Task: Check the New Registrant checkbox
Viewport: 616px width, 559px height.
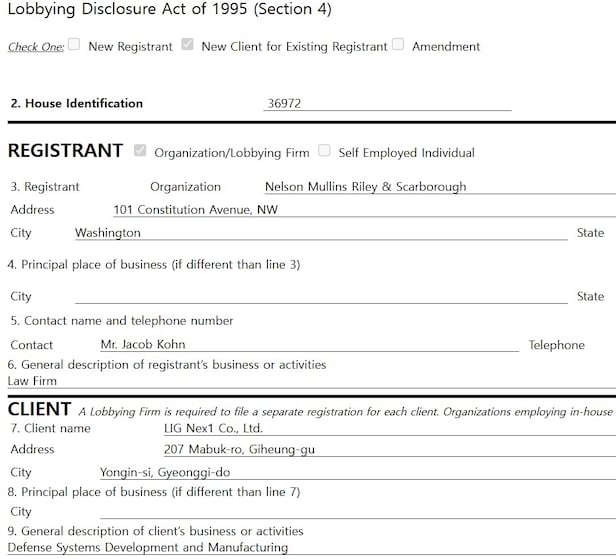Action: (74, 45)
